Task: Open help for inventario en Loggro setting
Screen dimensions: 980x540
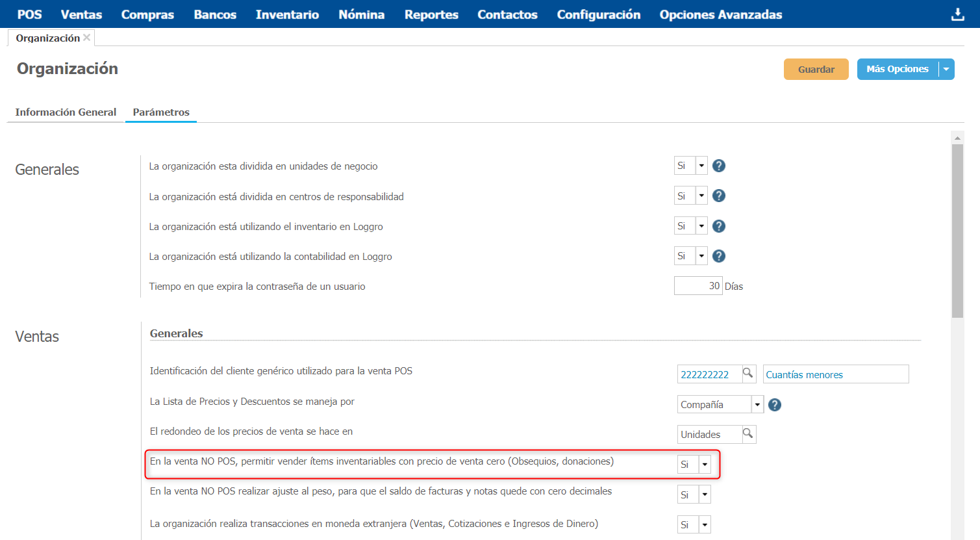Action: [x=718, y=226]
